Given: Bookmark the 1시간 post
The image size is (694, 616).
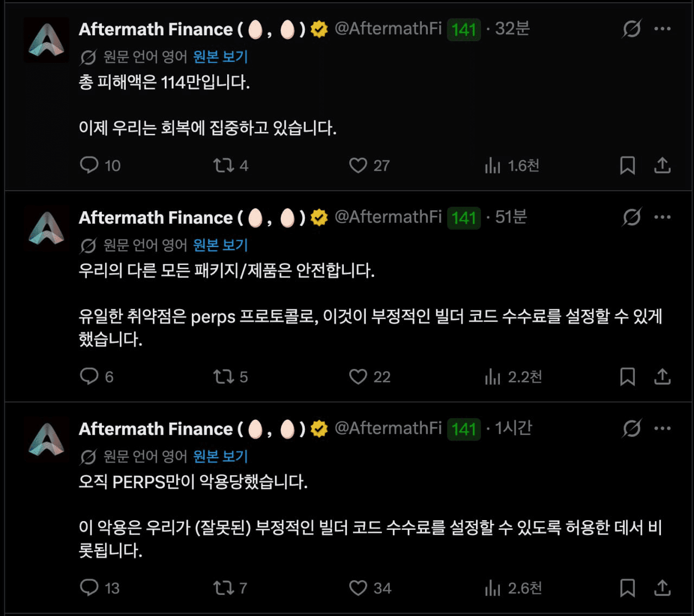Looking at the screenshot, I should (627, 588).
